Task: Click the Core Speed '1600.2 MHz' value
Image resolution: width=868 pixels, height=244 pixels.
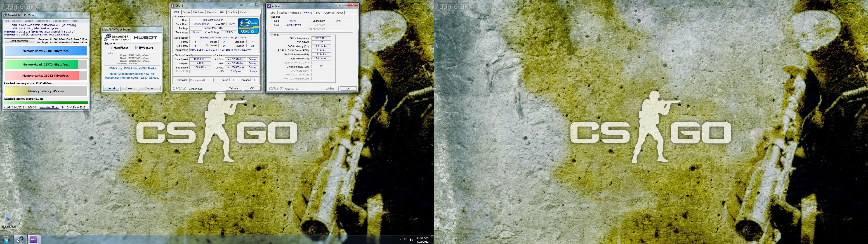Action: click(x=200, y=59)
